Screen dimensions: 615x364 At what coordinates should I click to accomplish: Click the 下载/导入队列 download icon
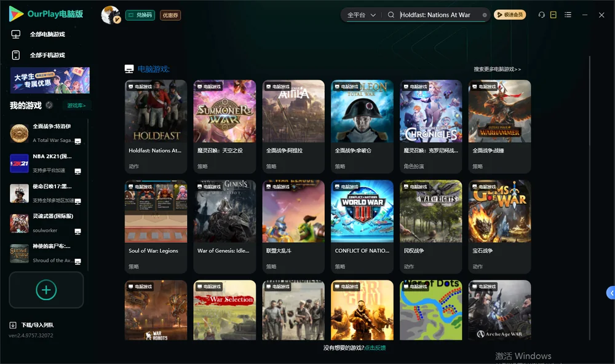click(x=13, y=325)
